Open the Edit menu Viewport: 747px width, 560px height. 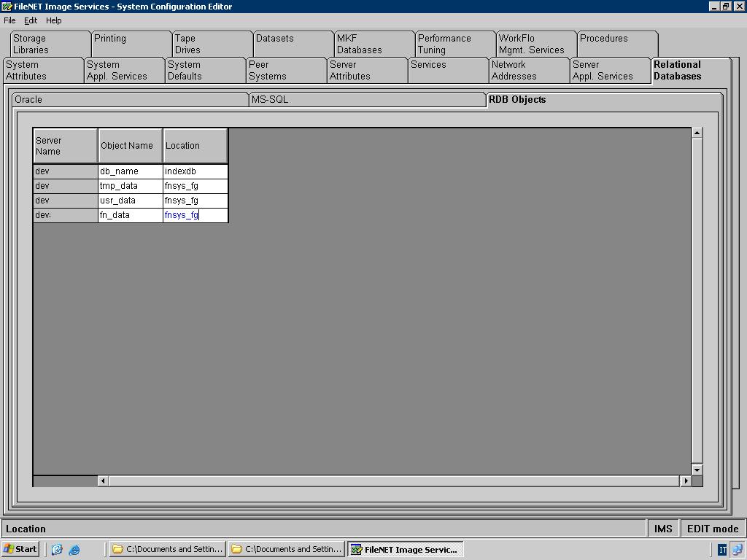pos(31,20)
